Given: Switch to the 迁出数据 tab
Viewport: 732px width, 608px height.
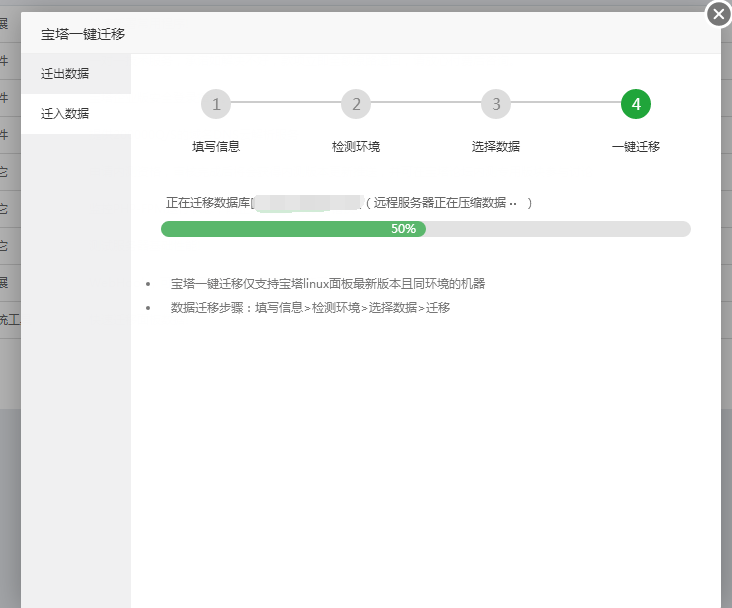Looking at the screenshot, I should click(x=76, y=74).
